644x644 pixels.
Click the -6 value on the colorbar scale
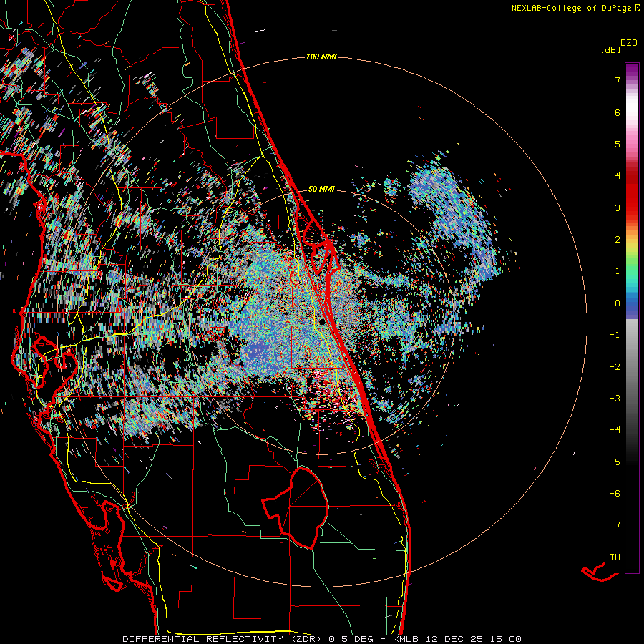[x=615, y=494]
